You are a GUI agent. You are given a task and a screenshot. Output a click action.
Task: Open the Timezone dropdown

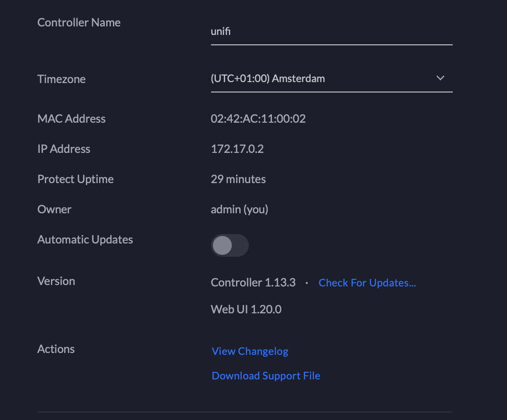point(331,78)
